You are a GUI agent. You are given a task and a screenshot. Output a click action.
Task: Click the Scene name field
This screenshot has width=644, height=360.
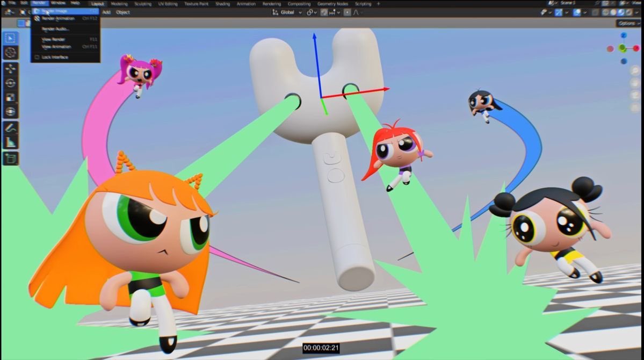pos(568,3)
